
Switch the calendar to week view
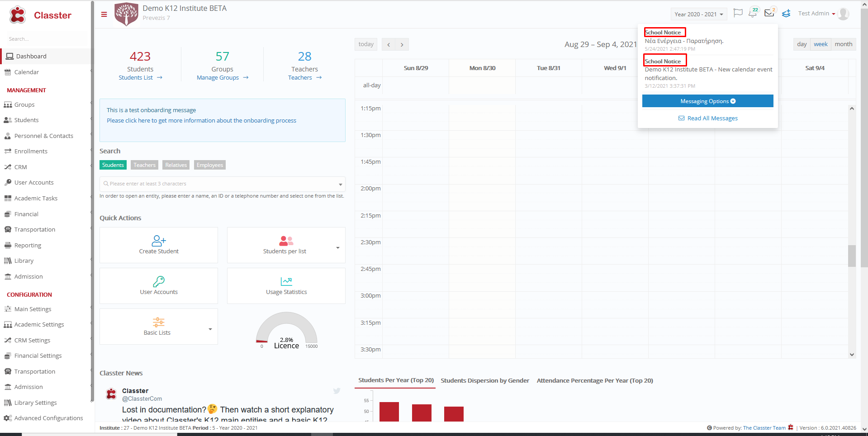[821, 44]
